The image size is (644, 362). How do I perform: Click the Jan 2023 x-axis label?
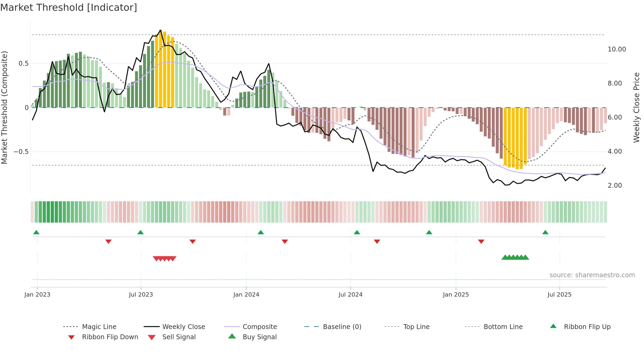point(37,294)
